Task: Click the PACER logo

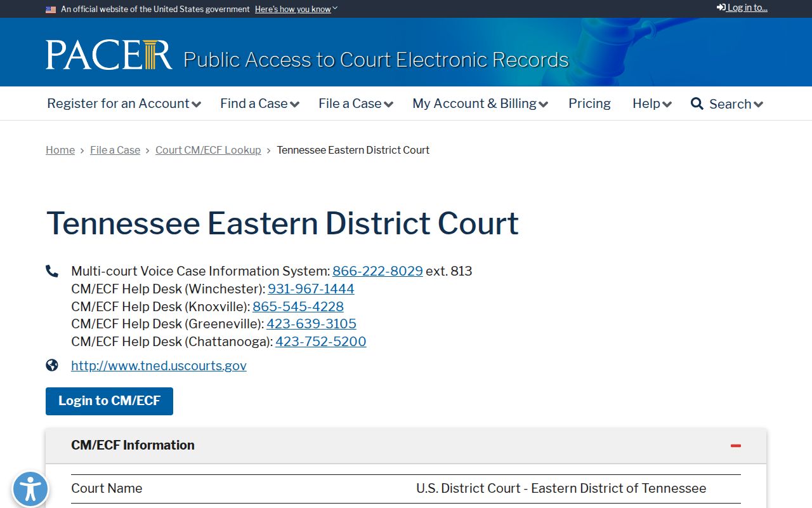Action: pyautogui.click(x=109, y=55)
